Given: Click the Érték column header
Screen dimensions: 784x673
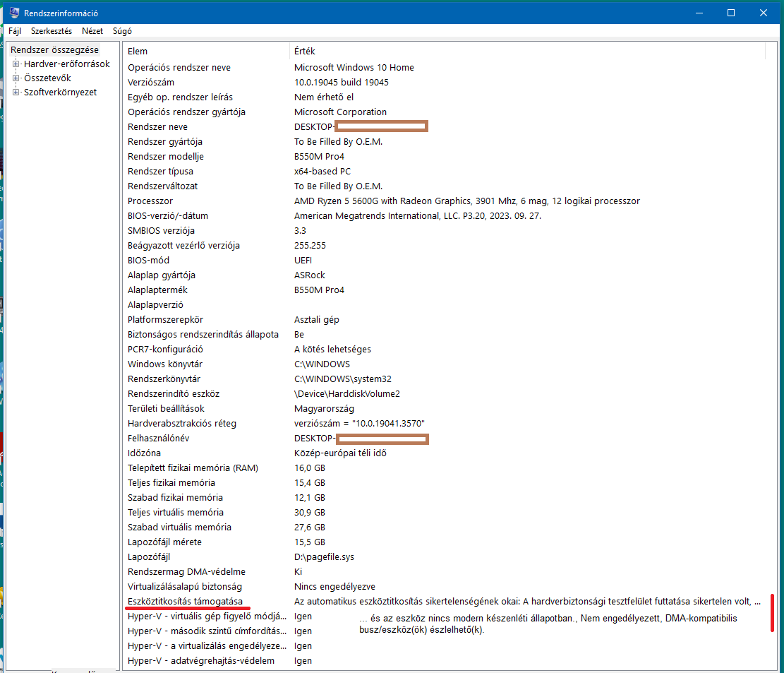Looking at the screenshot, I should [528, 51].
